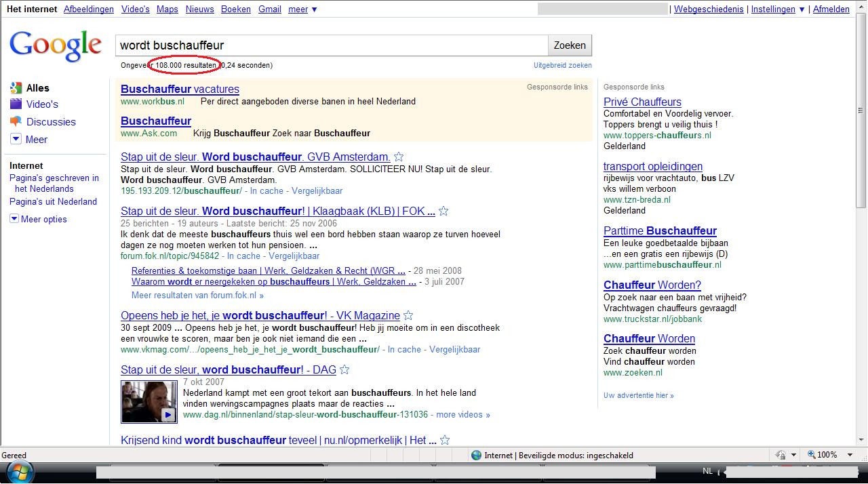Click the Google logo
Viewport: 868px width, 484px height.
[x=56, y=45]
